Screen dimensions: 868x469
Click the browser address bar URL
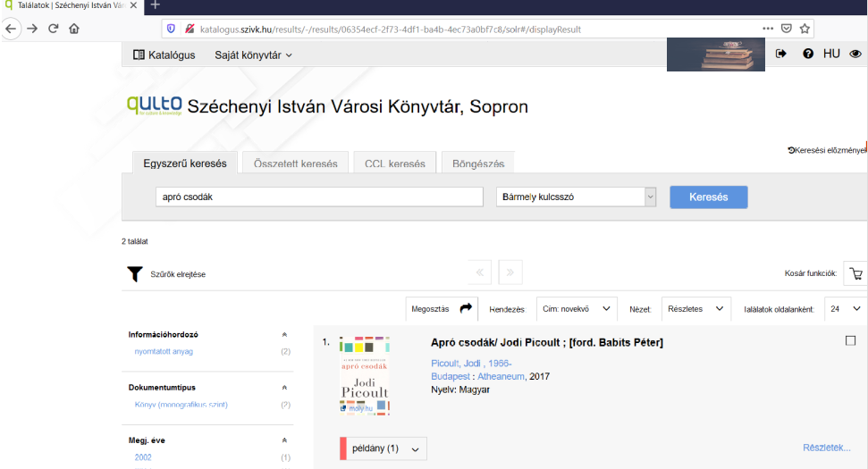pos(391,29)
